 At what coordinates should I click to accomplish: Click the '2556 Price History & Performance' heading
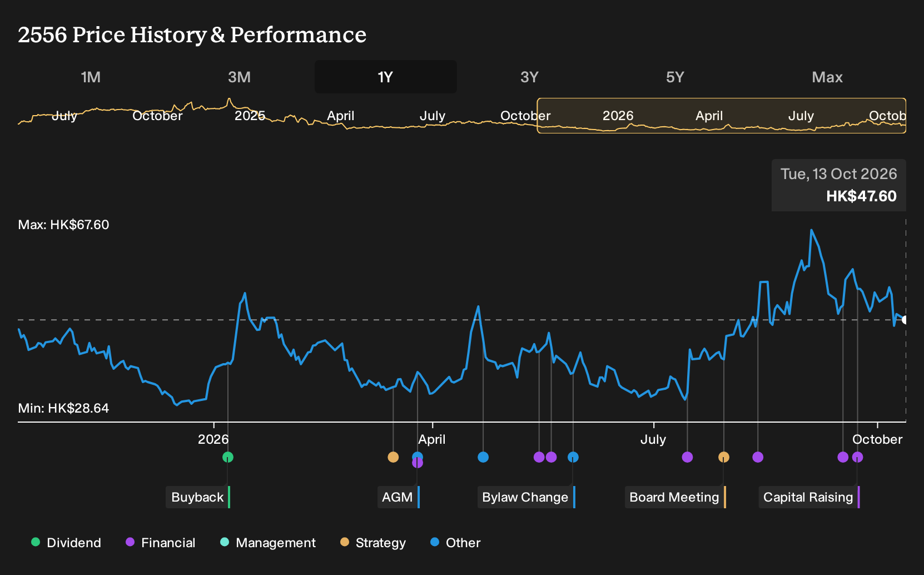(192, 34)
